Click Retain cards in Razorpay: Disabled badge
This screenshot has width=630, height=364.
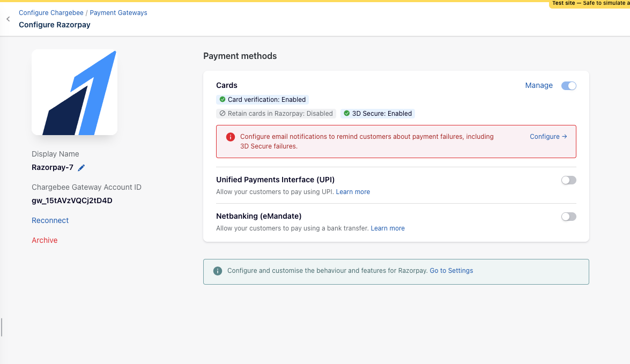[276, 113]
